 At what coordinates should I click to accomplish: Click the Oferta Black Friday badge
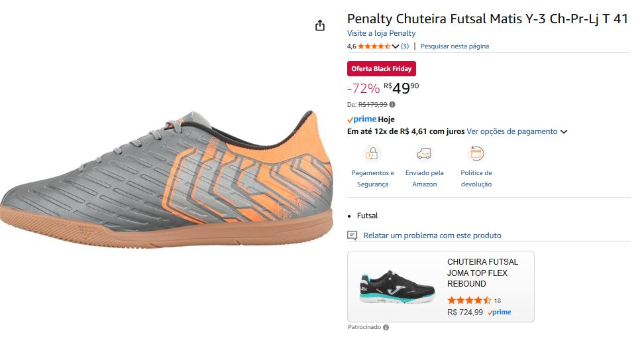[x=382, y=68]
